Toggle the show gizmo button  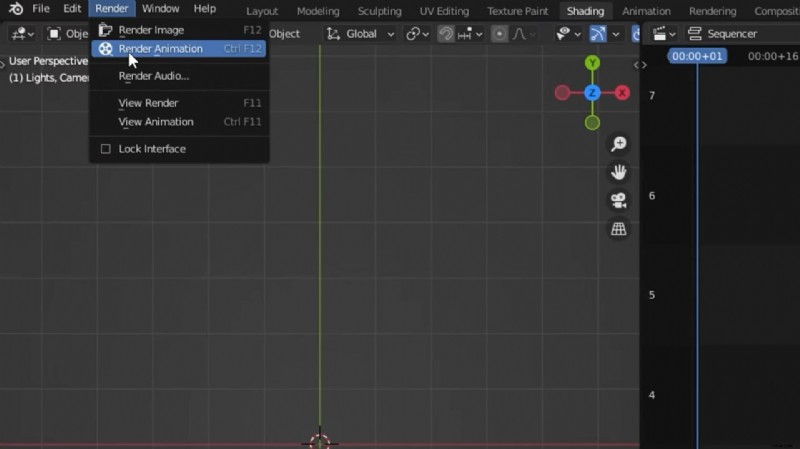point(597,34)
